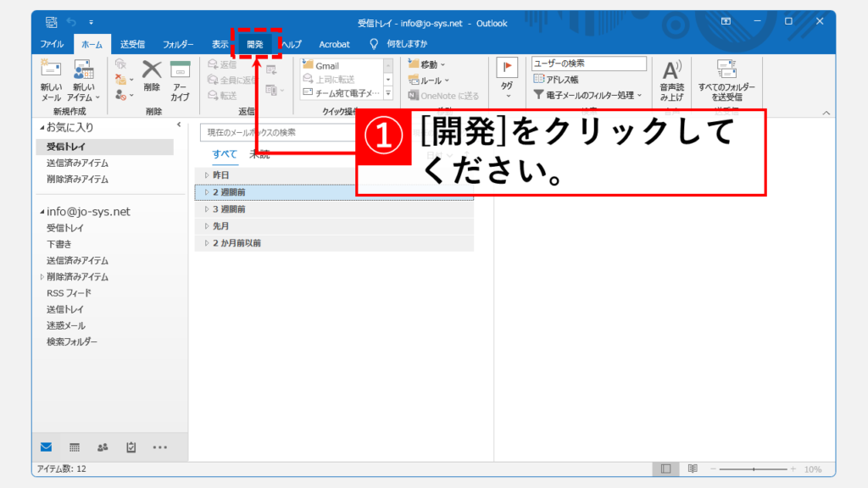Click Send/Receive All Folders icon
868x488 pixels.
(x=726, y=71)
